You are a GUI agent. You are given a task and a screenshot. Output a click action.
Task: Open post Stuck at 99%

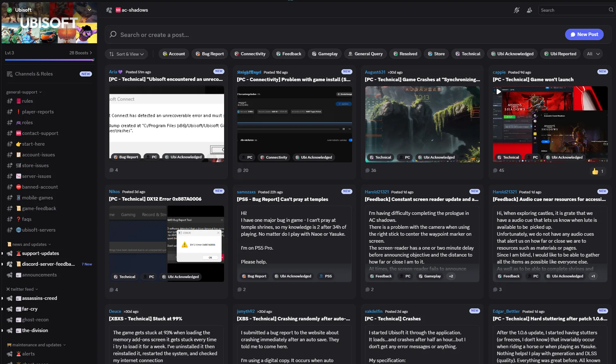146,319
